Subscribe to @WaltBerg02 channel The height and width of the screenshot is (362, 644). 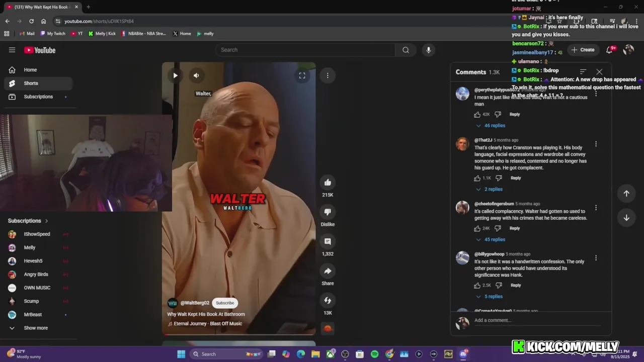point(225,303)
